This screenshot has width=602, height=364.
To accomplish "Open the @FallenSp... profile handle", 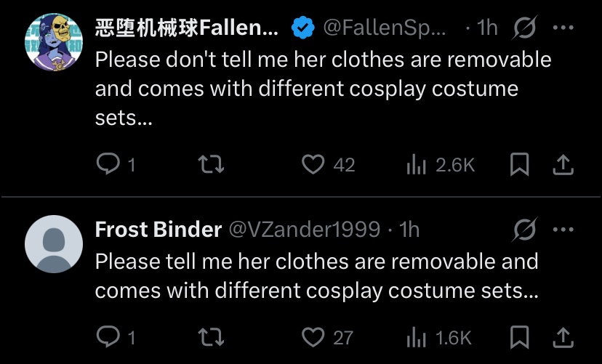I will point(385,28).
